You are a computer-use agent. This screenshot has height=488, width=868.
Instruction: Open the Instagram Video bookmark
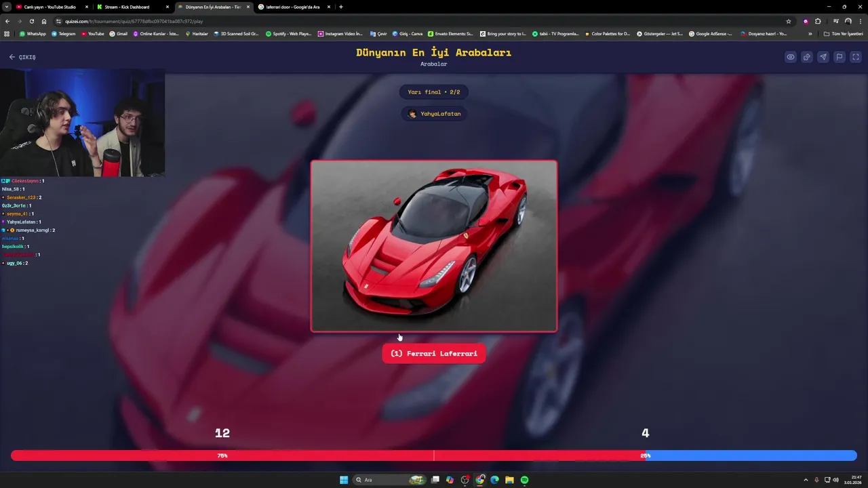[x=340, y=33]
